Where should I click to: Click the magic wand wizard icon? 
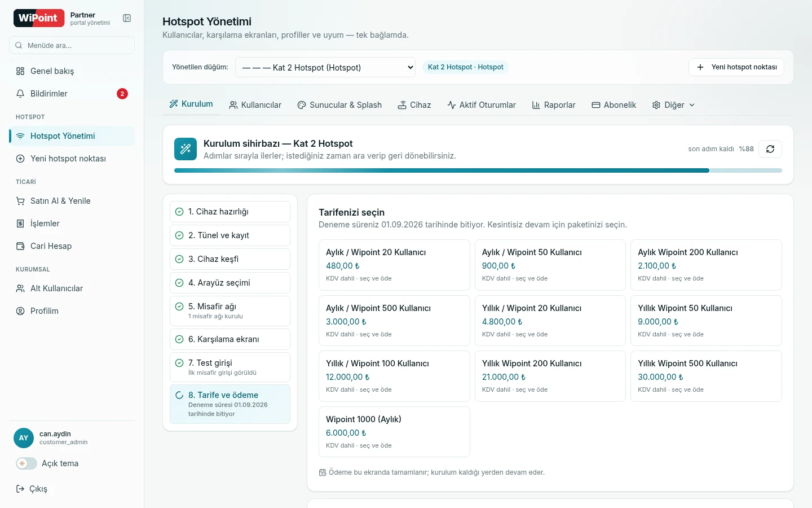coord(186,149)
